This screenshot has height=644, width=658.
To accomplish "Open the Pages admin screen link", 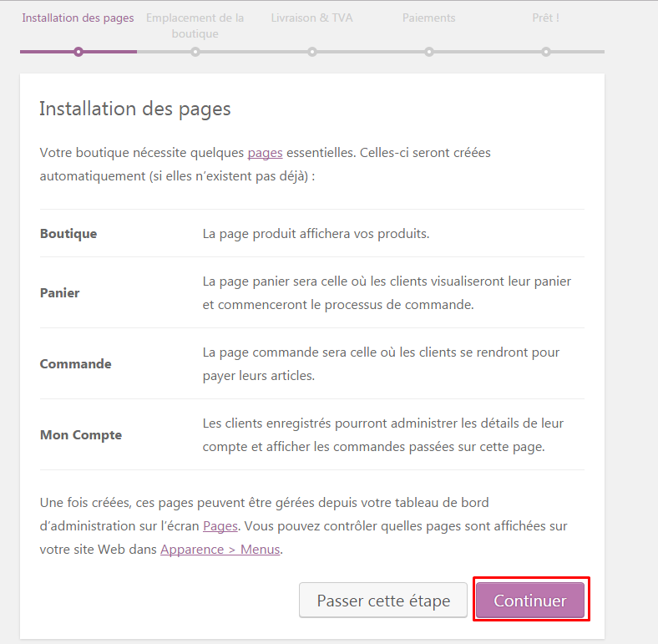I will click(x=220, y=526).
